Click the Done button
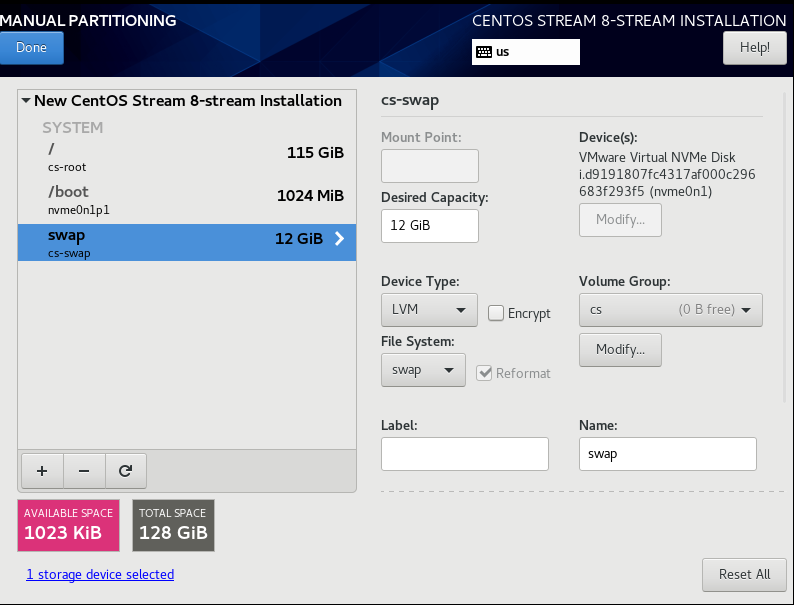The width and height of the screenshot is (794, 605). tap(31, 48)
